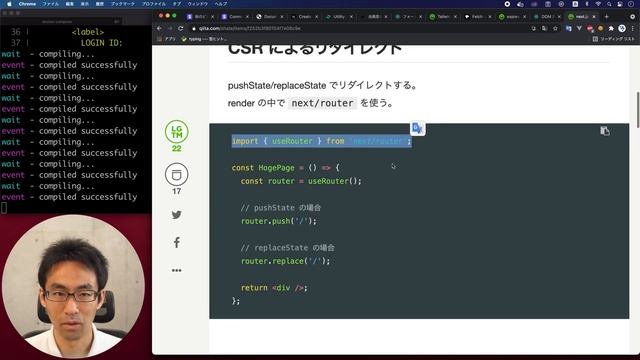Close the active next.js tab

click(594, 17)
